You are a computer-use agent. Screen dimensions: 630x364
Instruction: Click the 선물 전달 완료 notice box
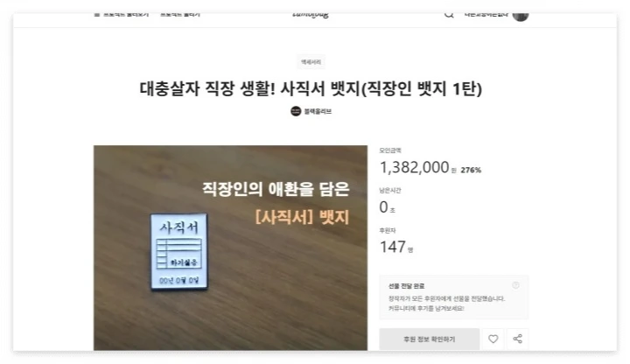pos(454,297)
